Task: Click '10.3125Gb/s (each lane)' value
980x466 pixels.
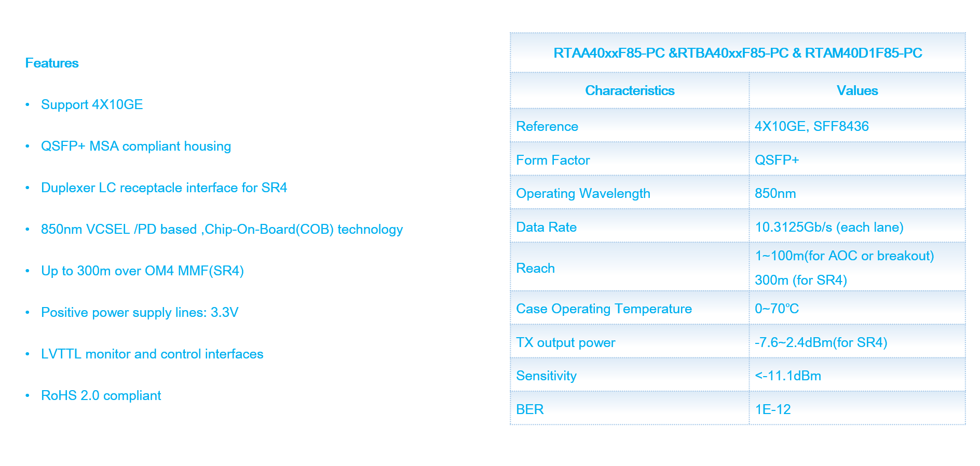Action: click(829, 227)
